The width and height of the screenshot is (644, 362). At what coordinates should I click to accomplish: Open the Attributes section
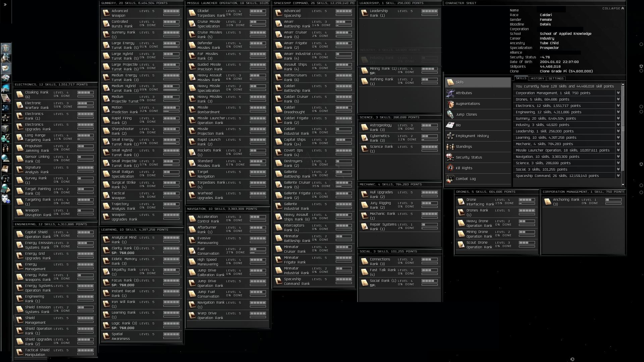pos(464,93)
